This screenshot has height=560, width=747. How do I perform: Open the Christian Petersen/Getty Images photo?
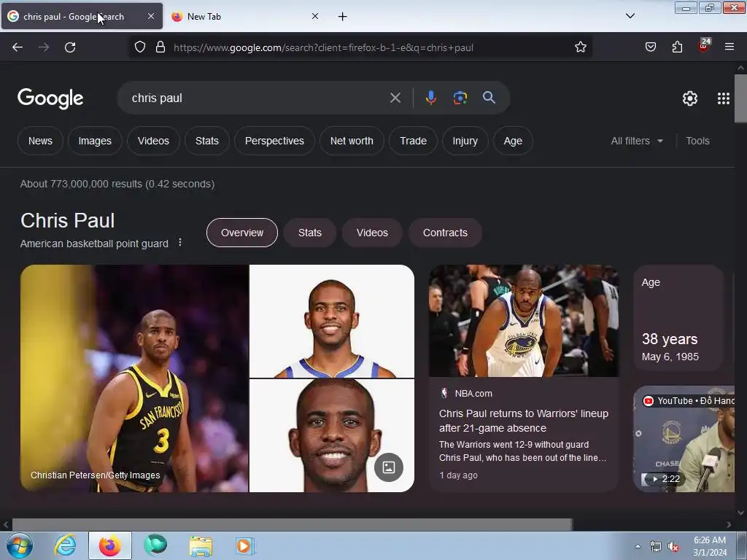click(x=134, y=378)
